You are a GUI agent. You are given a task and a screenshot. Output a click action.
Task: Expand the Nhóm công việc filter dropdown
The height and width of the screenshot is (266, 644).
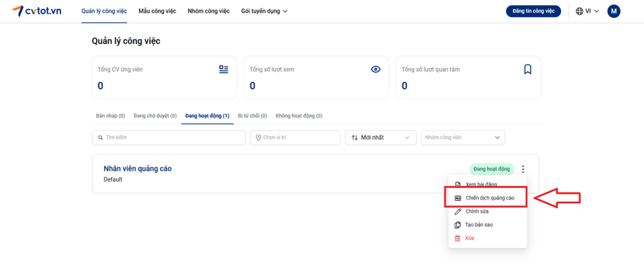(x=462, y=138)
